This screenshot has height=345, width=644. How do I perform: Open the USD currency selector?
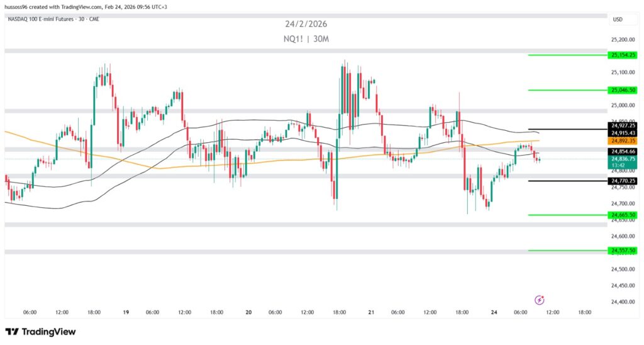618,20
